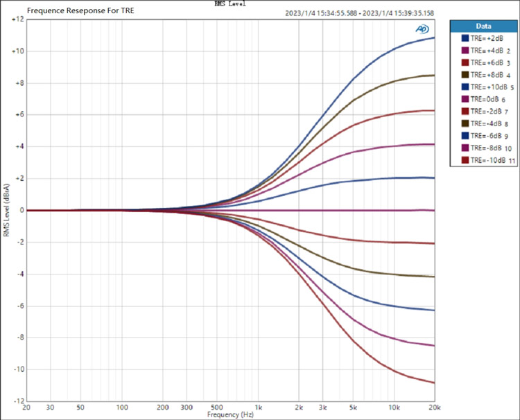Select the TRE=-8dB legend entry label

click(x=486, y=148)
